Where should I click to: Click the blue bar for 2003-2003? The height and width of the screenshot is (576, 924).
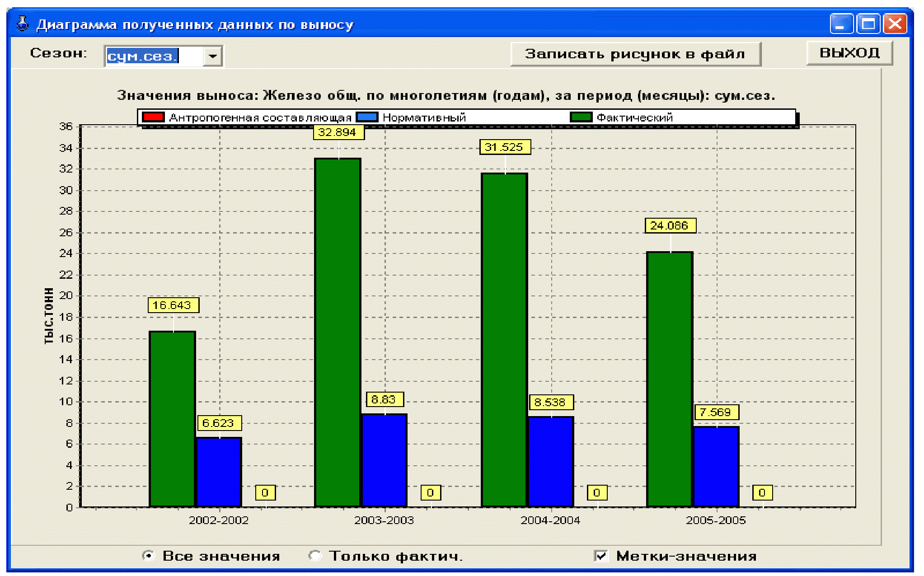pyautogui.click(x=385, y=460)
